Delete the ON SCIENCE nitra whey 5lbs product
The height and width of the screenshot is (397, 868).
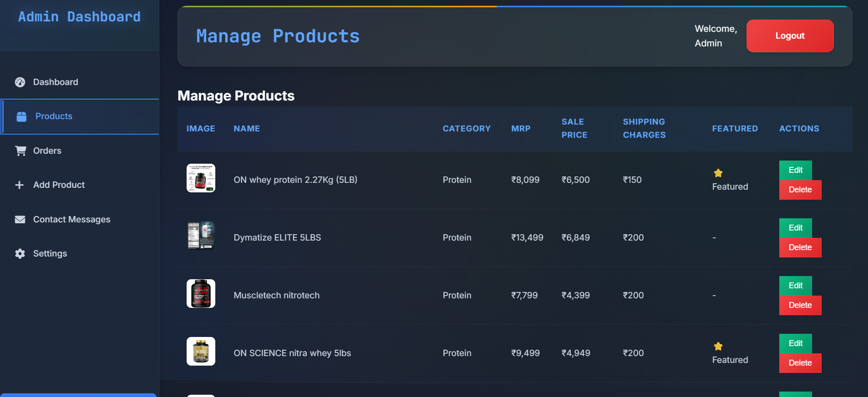800,363
